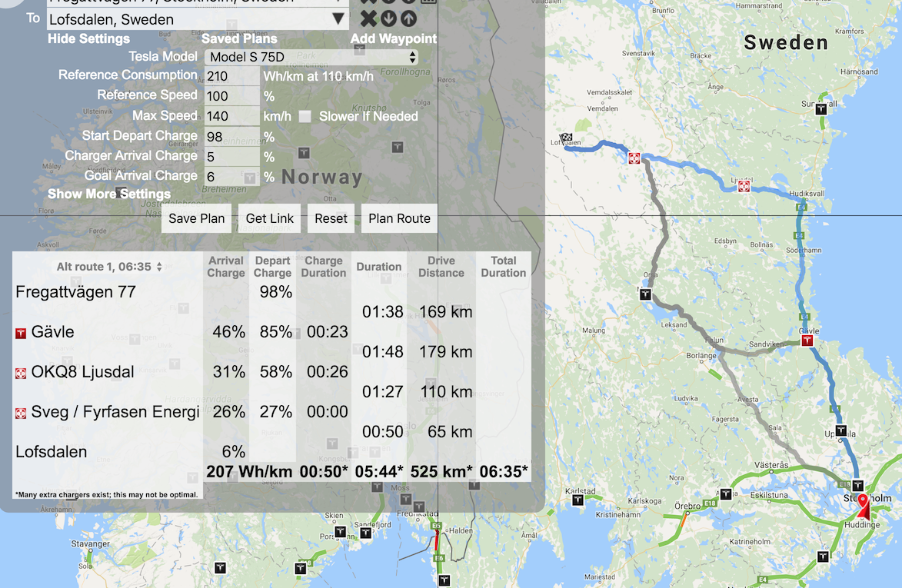Focus the To destination field
The width and height of the screenshot is (902, 588).
[x=198, y=19]
